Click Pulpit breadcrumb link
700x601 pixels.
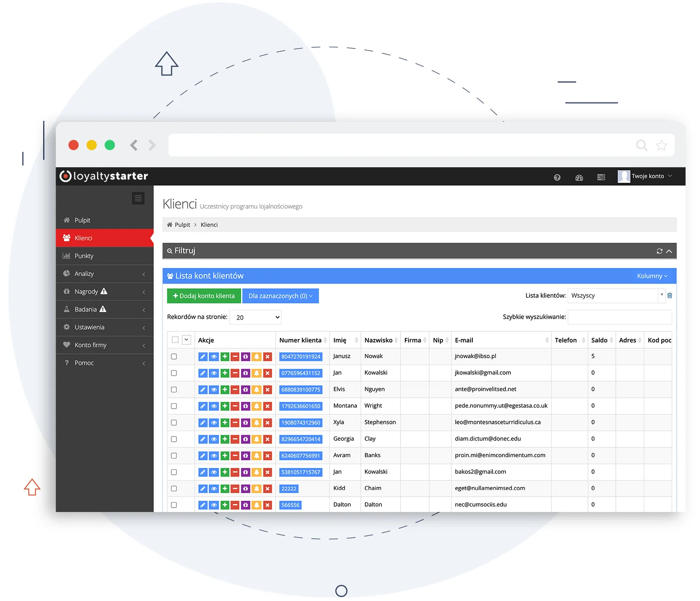[x=182, y=225]
